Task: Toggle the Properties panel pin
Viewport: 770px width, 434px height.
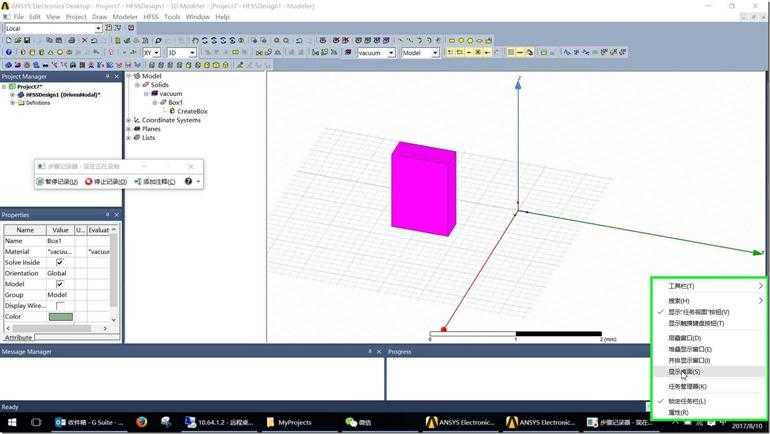Action: (108, 215)
